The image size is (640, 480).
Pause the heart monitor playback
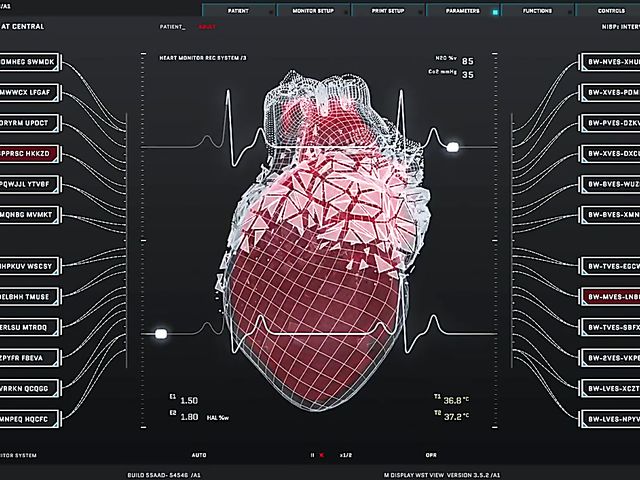[312, 455]
